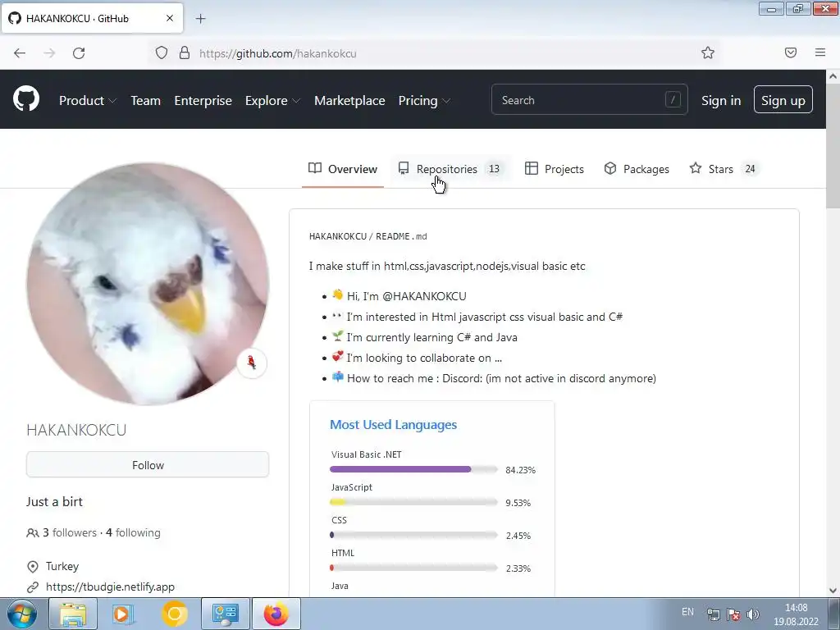Click the scrollbar down arrow
Image resolution: width=840 pixels, height=630 pixels.
pyautogui.click(x=833, y=591)
